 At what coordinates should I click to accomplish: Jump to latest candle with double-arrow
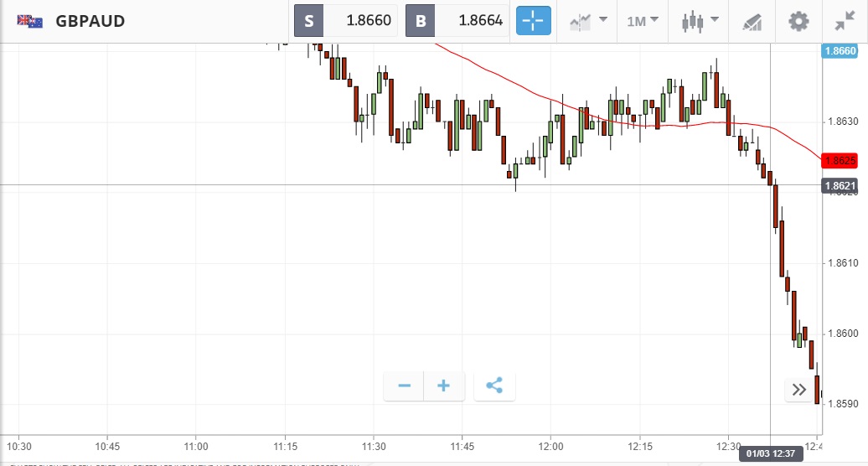point(798,389)
